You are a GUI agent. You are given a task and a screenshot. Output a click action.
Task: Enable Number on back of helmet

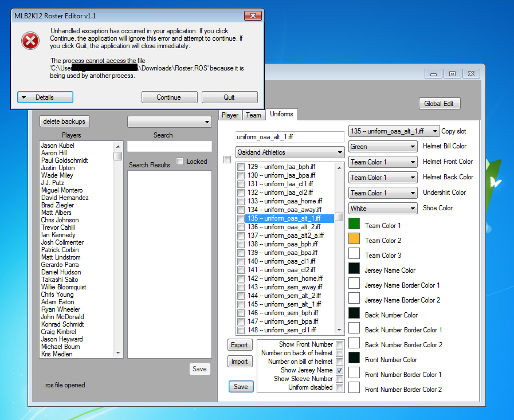pos(340,353)
